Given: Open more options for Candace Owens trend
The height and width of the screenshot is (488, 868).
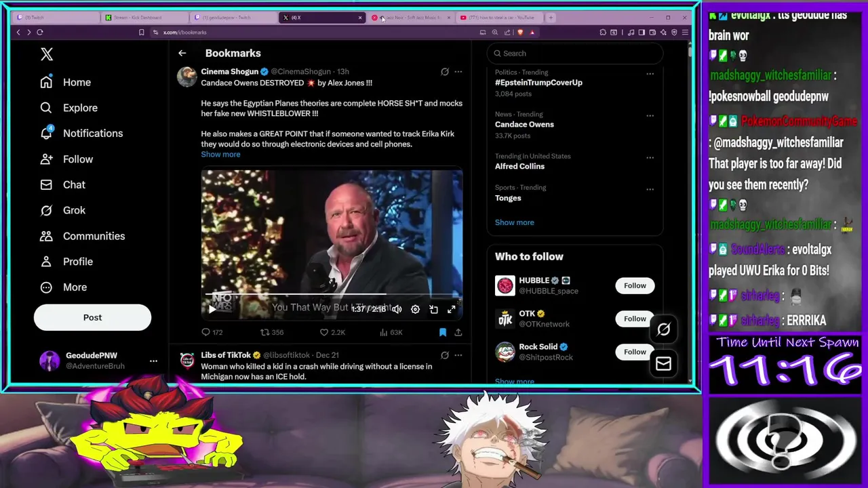Looking at the screenshot, I should click(650, 116).
